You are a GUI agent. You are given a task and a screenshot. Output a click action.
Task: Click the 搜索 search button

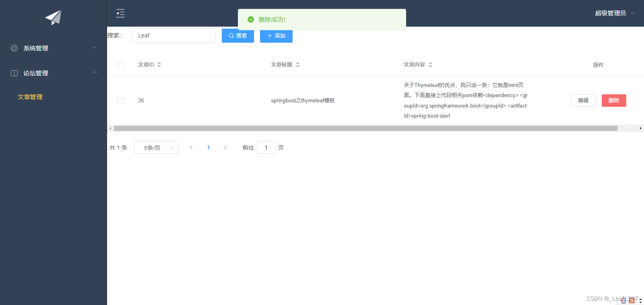click(238, 35)
